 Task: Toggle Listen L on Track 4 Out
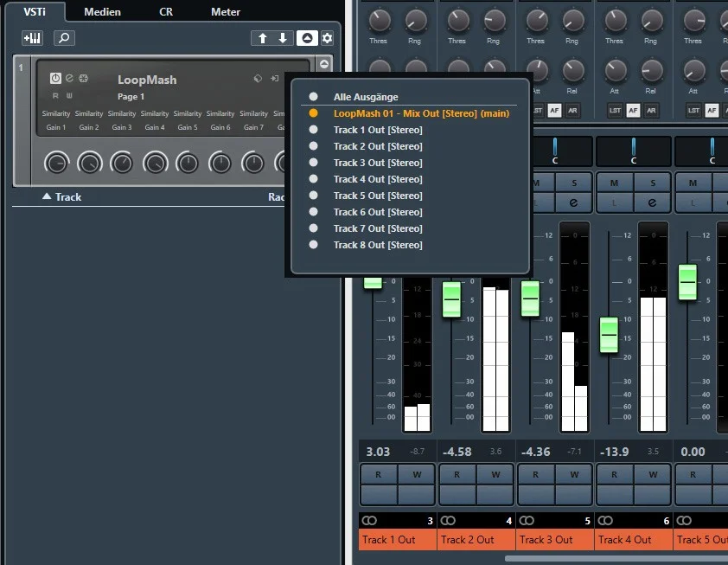[614, 202]
